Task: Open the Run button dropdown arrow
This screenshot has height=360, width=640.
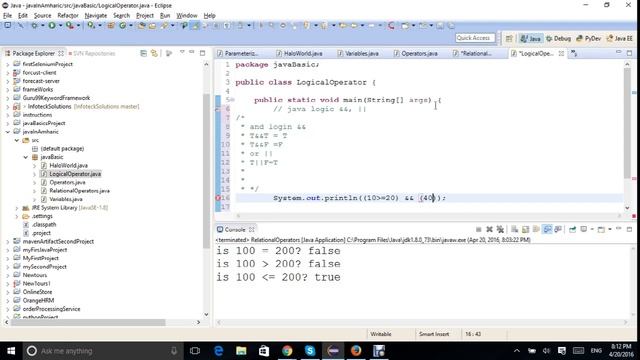Action: point(60,25)
